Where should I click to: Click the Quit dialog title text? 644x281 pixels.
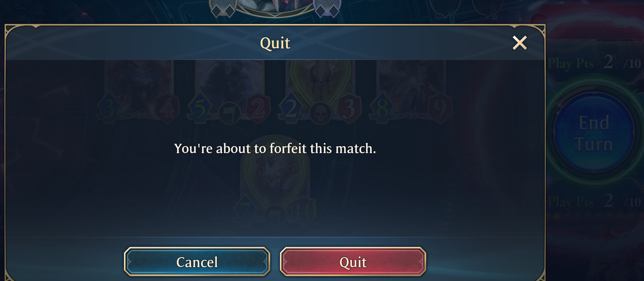pyautogui.click(x=275, y=43)
